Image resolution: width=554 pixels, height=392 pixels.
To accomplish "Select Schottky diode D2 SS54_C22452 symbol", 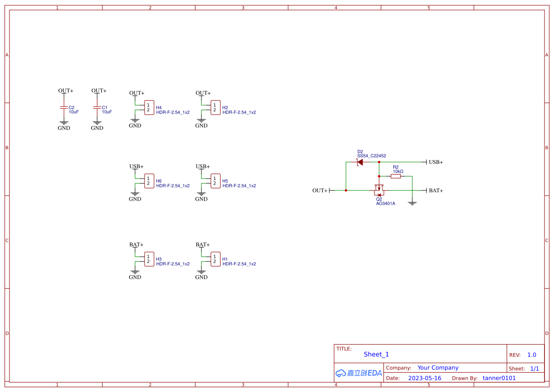I will tap(360, 161).
